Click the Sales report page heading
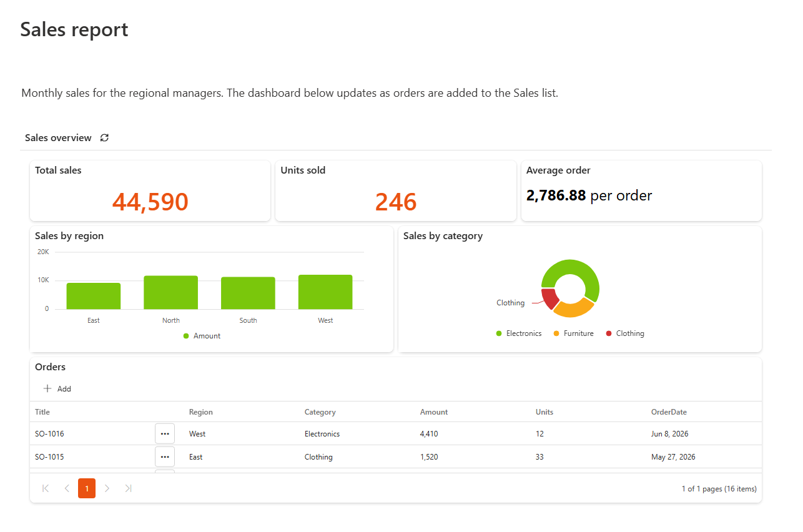803x532 pixels. point(74,29)
